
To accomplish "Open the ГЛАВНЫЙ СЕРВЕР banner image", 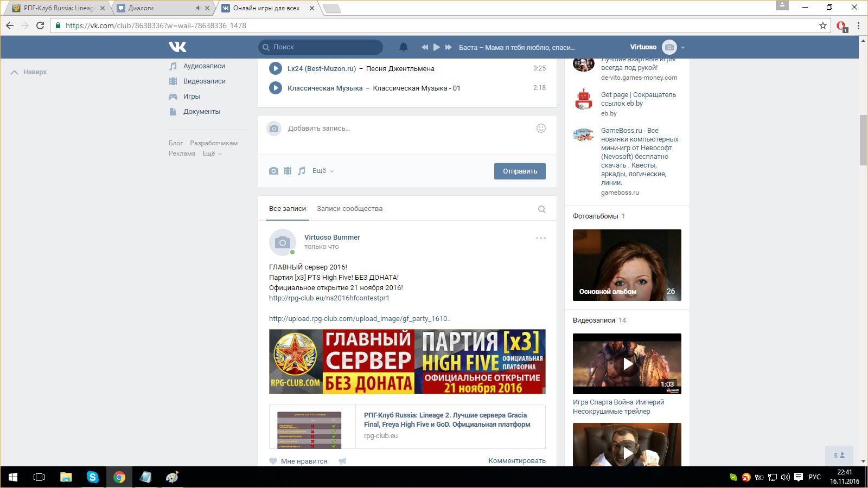I will [x=407, y=362].
